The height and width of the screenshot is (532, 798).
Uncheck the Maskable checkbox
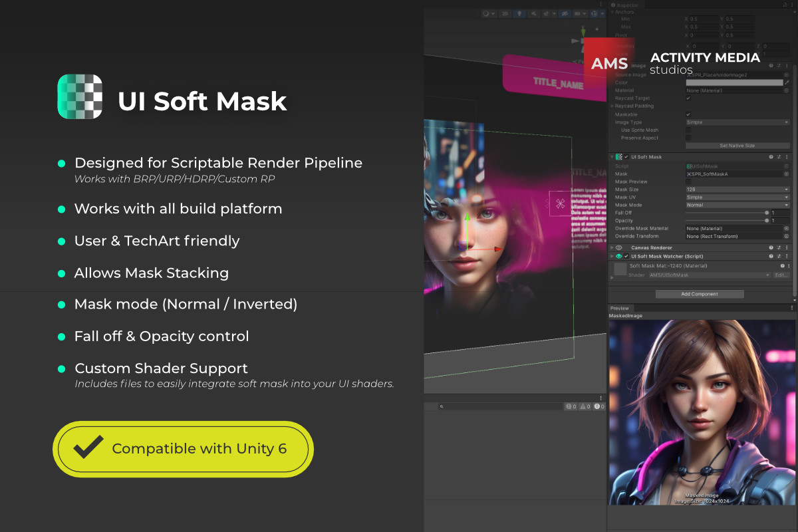688,114
